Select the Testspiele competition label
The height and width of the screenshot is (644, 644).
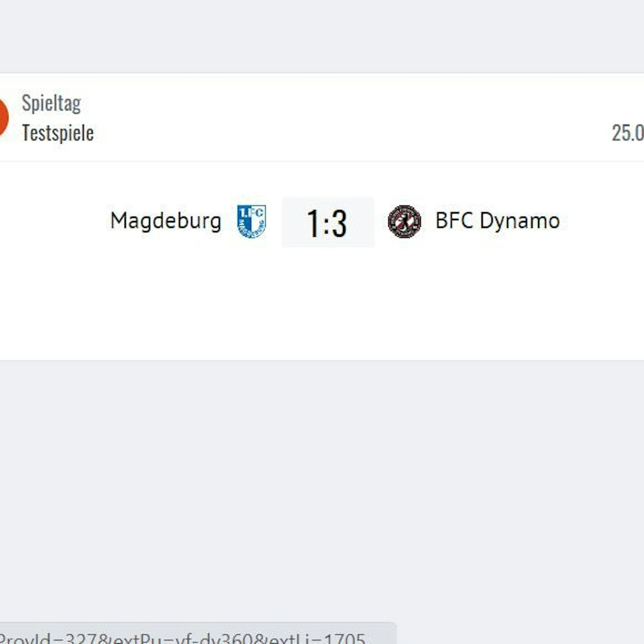58,133
